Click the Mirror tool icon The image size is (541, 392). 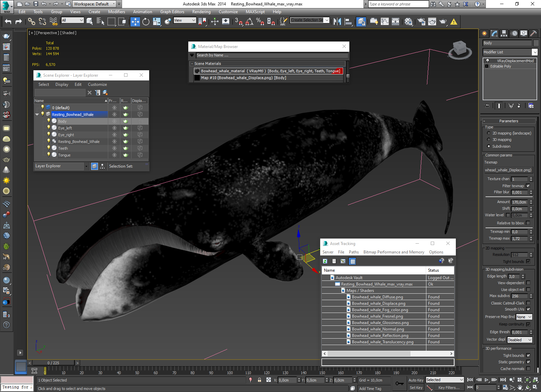point(337,22)
